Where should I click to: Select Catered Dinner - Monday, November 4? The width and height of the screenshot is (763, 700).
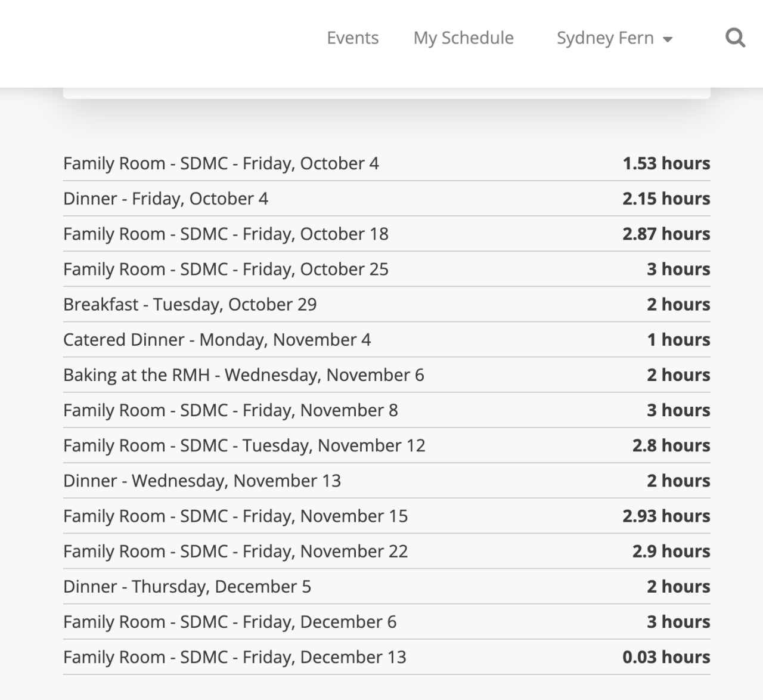[x=217, y=339]
